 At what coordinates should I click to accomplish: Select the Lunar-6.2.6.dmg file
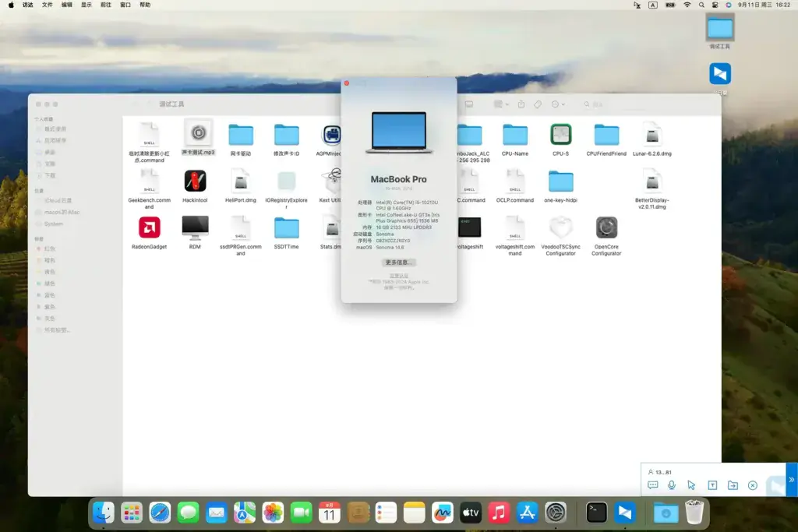652,135
